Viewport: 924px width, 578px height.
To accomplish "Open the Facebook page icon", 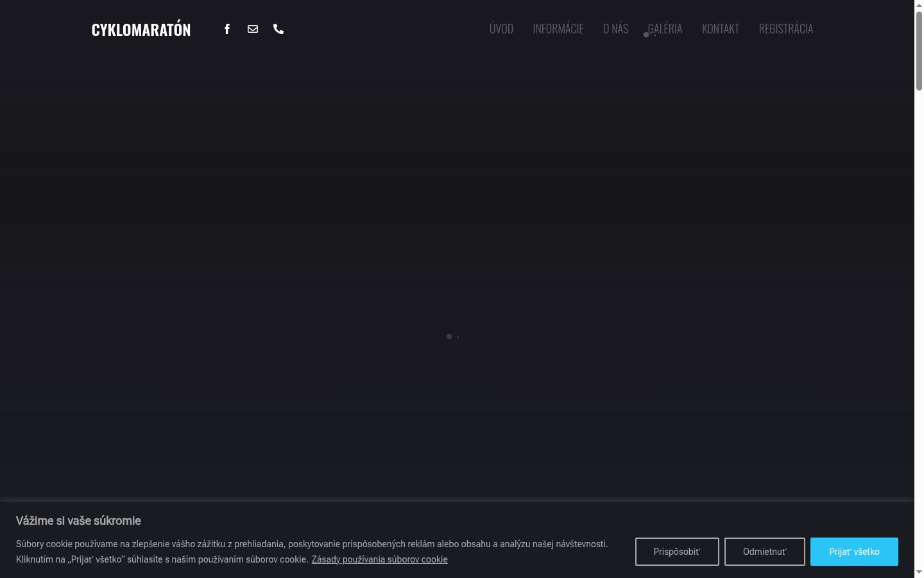I will pyautogui.click(x=227, y=29).
